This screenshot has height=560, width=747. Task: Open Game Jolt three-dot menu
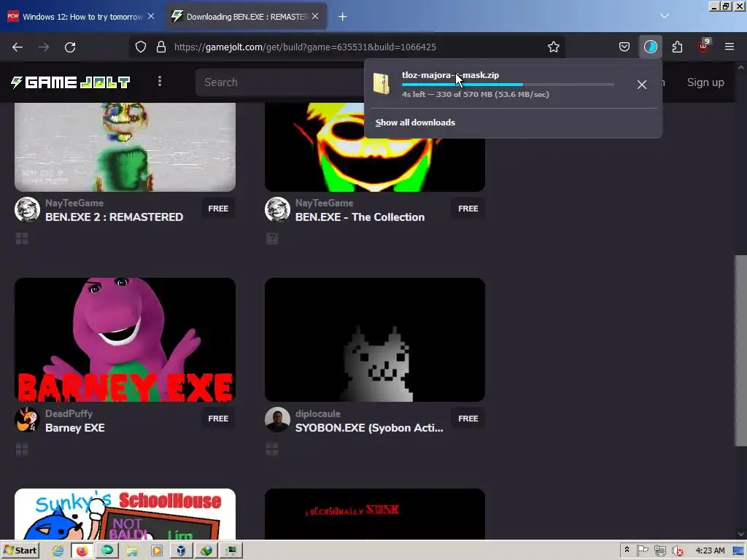tap(160, 82)
